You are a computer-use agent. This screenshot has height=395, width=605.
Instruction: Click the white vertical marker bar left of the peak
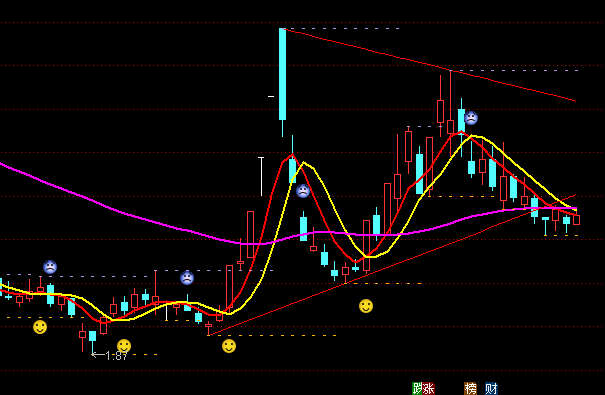coord(262,176)
